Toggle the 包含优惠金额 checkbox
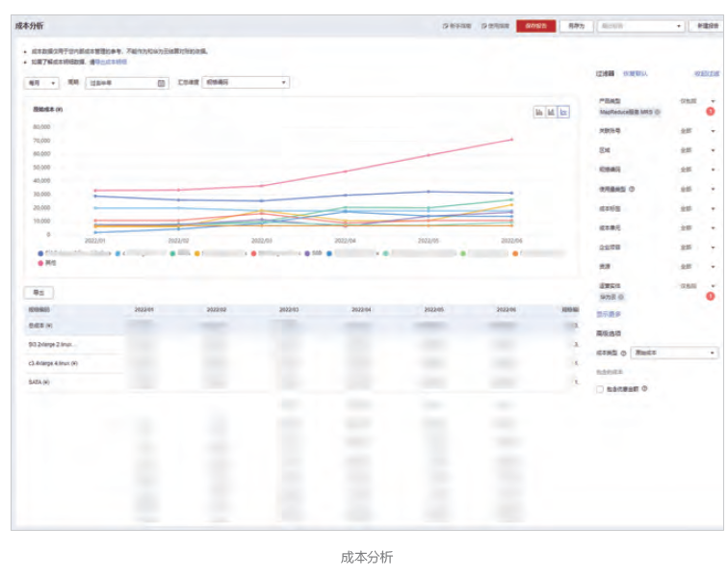Viewport: 728px width, 578px height. coord(600,389)
